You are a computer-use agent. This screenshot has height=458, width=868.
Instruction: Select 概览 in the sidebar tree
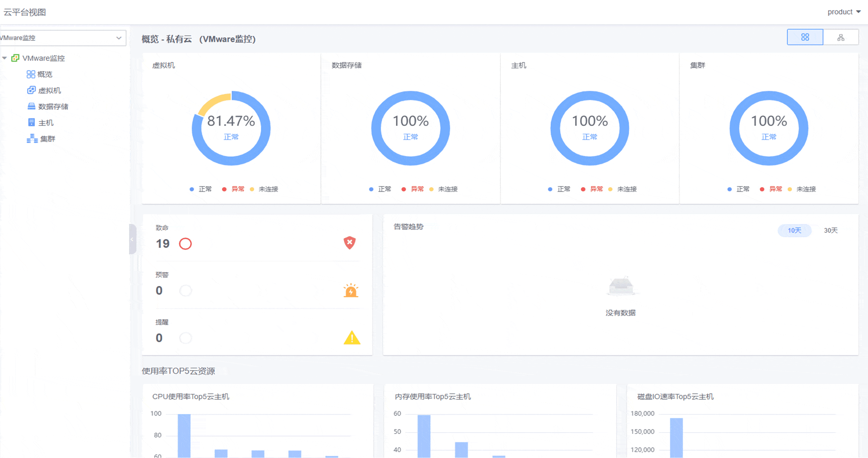click(45, 74)
